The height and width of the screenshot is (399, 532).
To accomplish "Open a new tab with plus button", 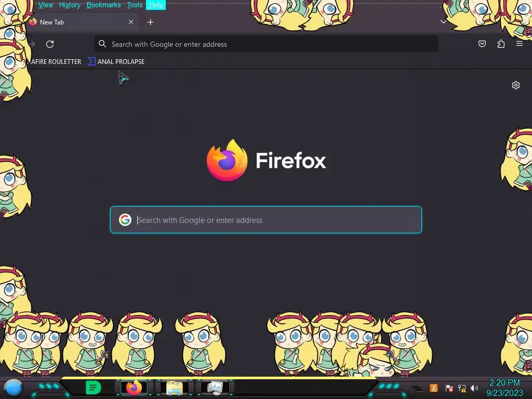I will coord(150,22).
